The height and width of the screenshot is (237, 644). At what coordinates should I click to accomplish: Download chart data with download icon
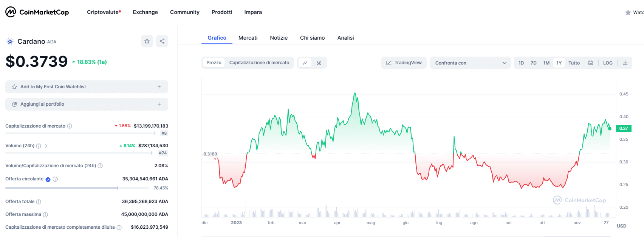point(625,63)
